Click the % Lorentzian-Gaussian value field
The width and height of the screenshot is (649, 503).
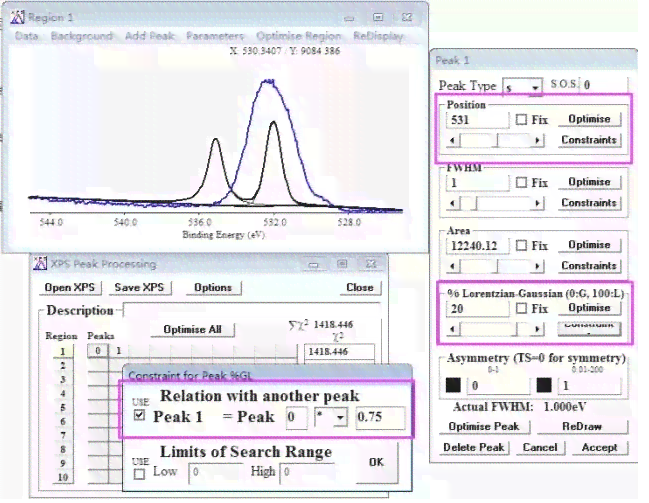coord(477,309)
